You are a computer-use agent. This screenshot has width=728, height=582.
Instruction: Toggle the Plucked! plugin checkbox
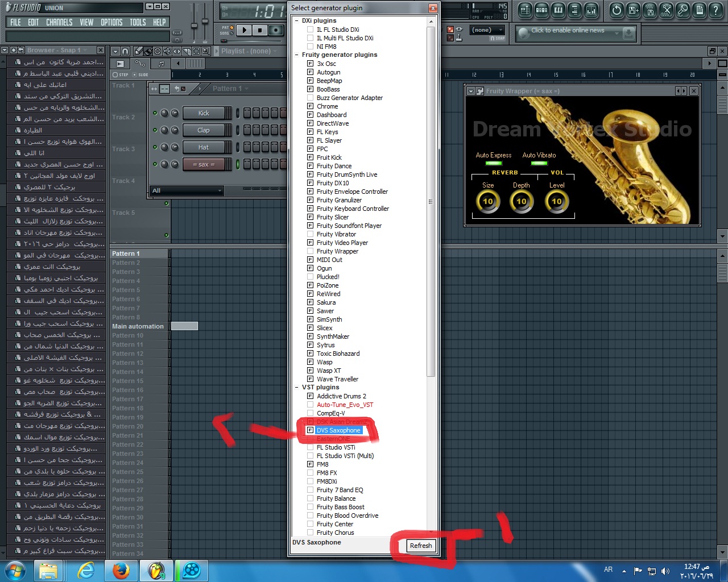pyautogui.click(x=310, y=277)
